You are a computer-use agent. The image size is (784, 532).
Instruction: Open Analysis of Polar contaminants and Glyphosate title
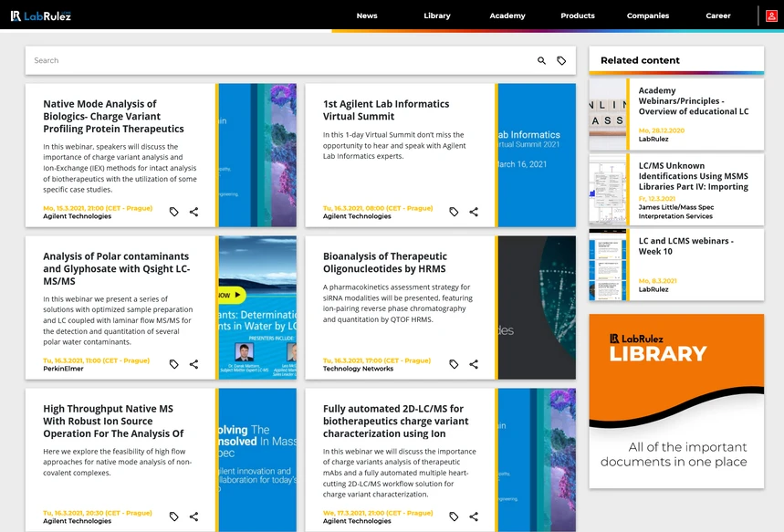click(116, 268)
